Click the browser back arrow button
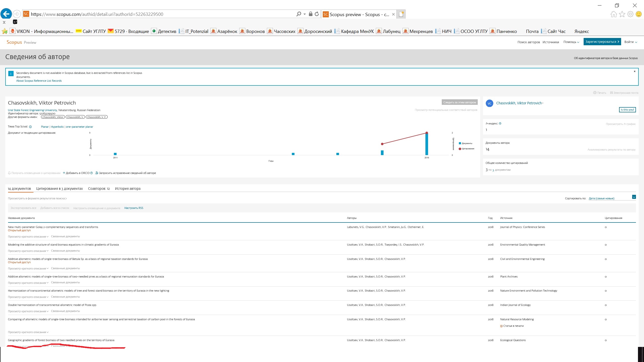 pyautogui.click(x=6, y=14)
